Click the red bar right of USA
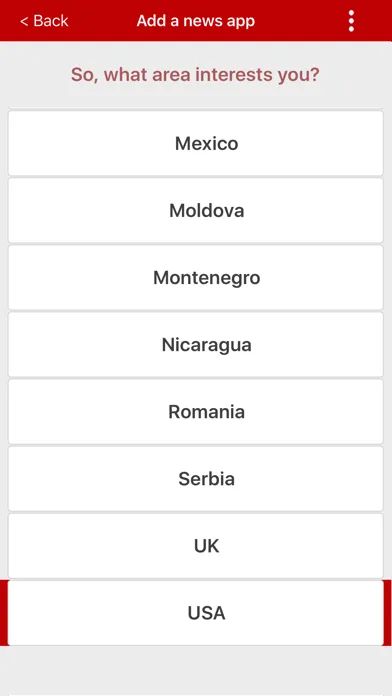 [388, 613]
